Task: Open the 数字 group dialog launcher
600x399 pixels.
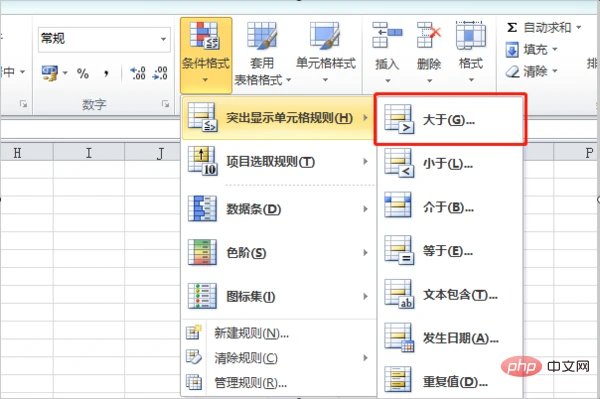Action: pos(165,104)
